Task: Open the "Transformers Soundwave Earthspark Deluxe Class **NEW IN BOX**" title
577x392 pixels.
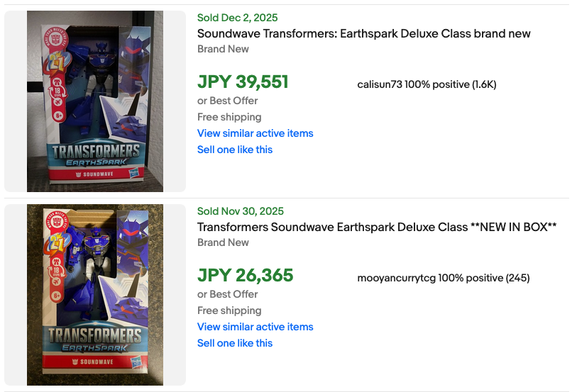Action: (376, 227)
